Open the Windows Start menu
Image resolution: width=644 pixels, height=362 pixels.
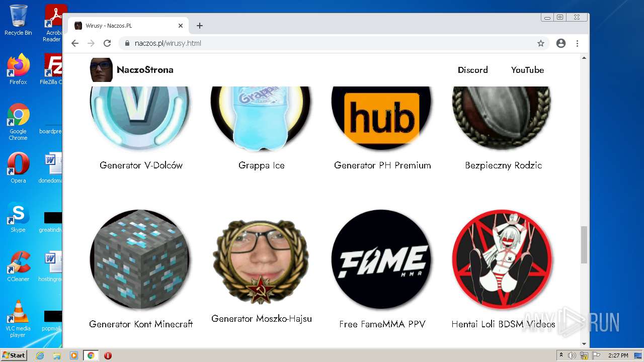(14, 355)
